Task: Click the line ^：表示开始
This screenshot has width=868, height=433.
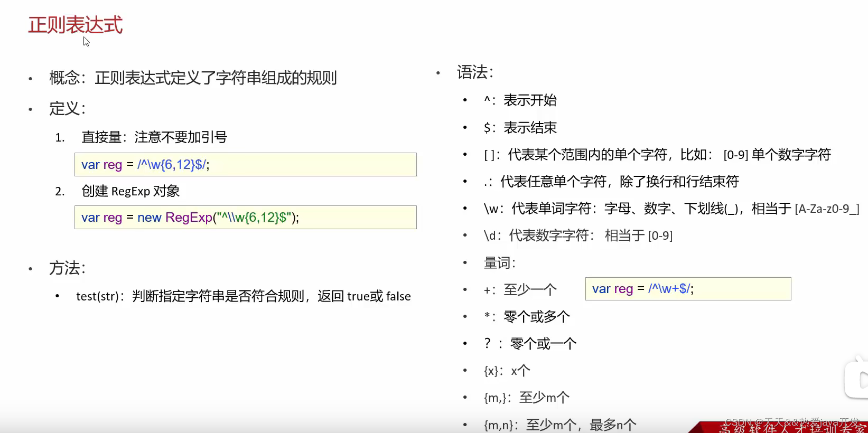Action: (520, 100)
